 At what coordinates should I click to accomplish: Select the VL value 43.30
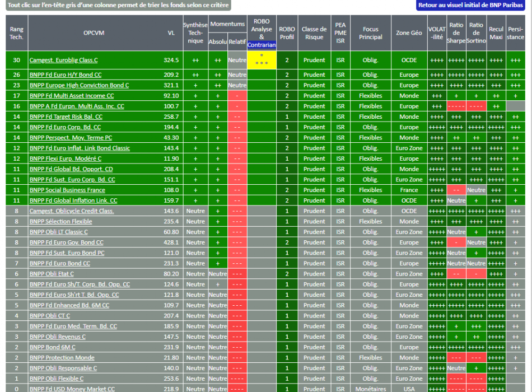[171, 138]
